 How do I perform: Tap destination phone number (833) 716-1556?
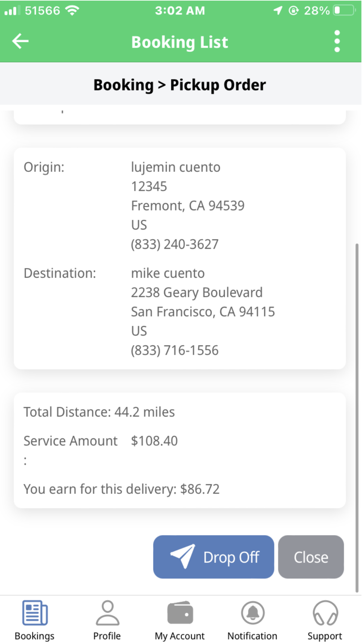click(174, 350)
